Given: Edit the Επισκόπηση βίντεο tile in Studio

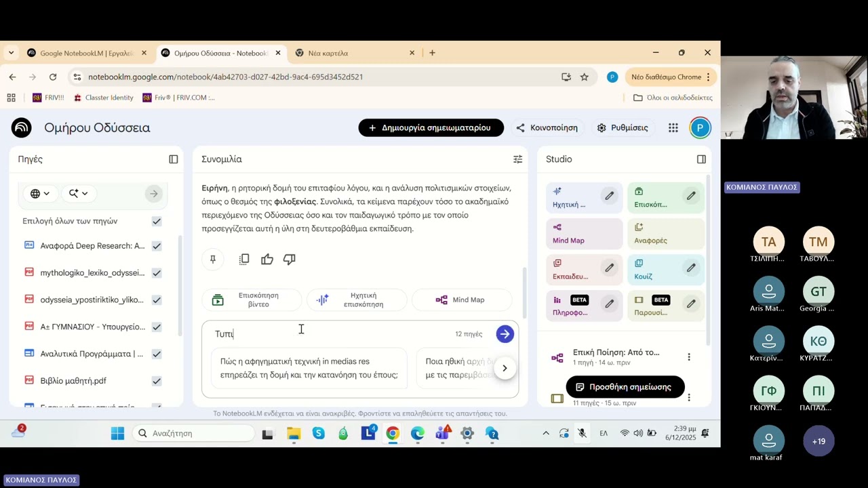Looking at the screenshot, I should 691,196.
